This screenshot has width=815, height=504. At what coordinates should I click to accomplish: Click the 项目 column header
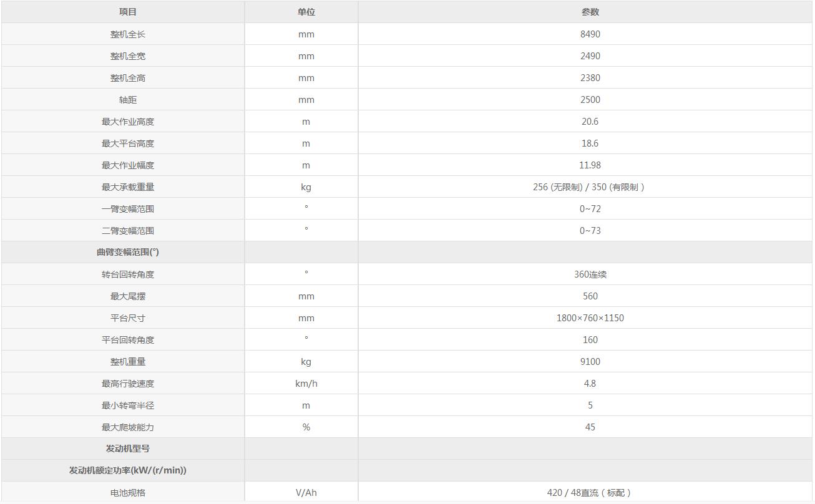[x=128, y=12]
